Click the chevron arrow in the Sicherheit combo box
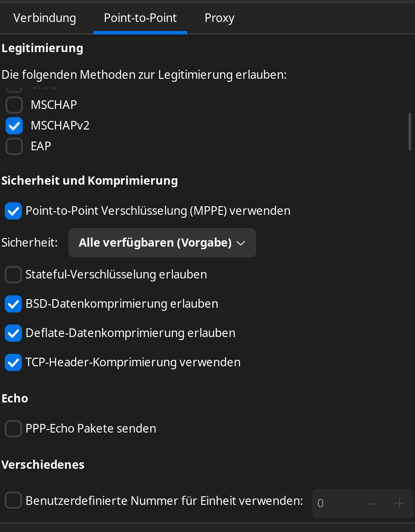 tap(241, 243)
